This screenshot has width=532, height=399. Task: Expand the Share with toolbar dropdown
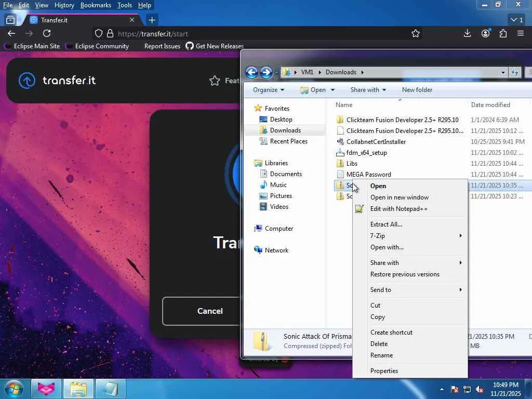point(368,90)
